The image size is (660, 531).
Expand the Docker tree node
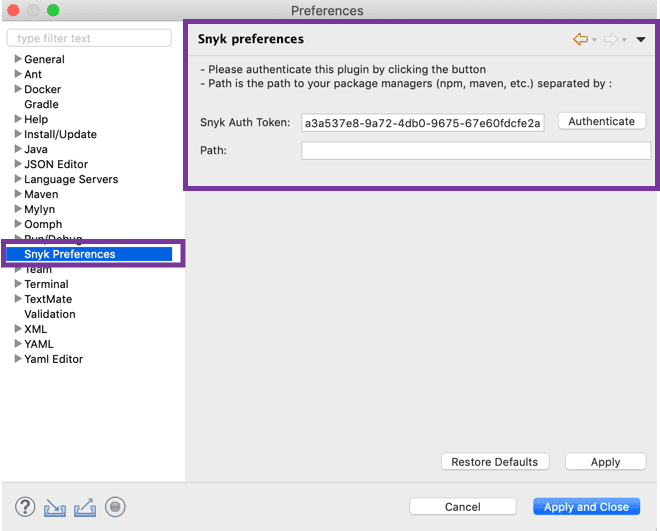[x=18, y=89]
